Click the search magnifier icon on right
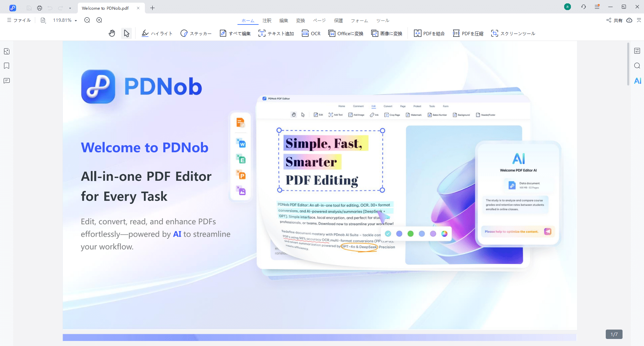The image size is (644, 346). [x=637, y=66]
